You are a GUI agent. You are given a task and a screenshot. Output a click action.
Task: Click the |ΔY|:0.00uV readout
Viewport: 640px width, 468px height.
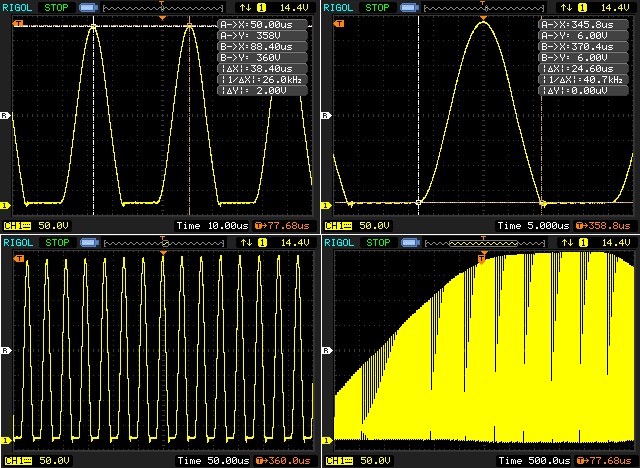coord(583,91)
